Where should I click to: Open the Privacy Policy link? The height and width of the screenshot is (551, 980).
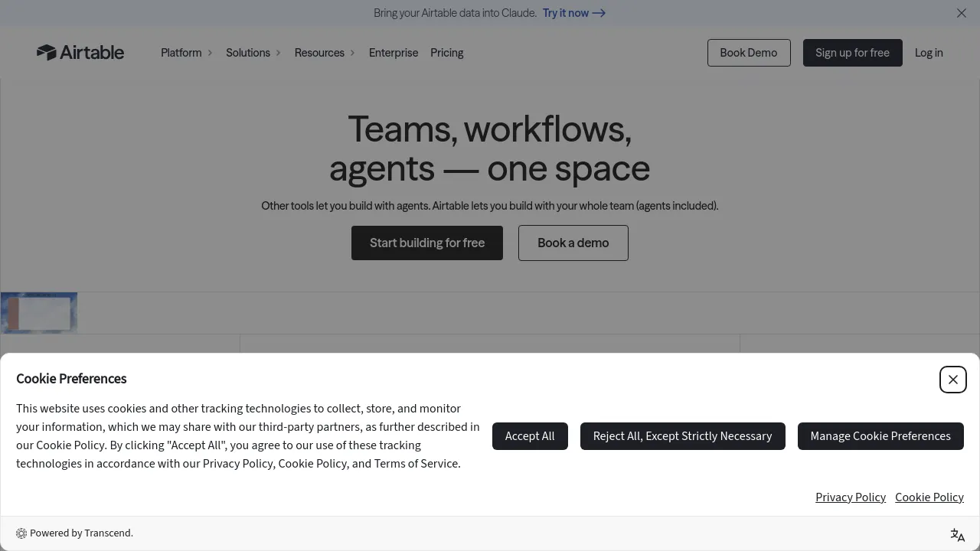[x=851, y=497]
